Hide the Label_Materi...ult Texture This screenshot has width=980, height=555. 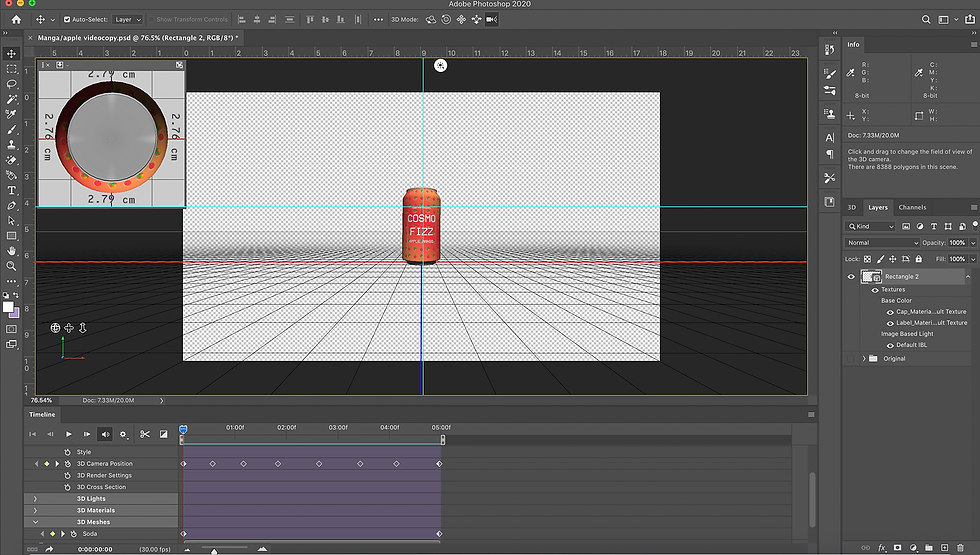(x=890, y=323)
